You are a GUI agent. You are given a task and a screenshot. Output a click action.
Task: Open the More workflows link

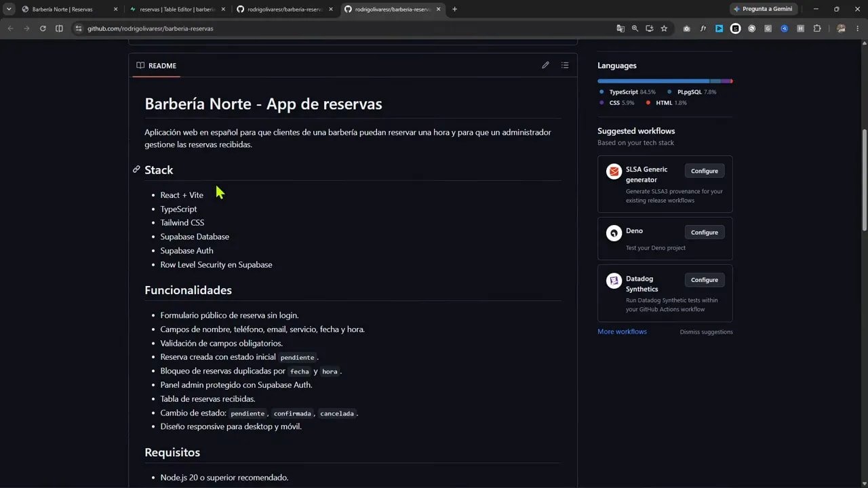[622, 331]
